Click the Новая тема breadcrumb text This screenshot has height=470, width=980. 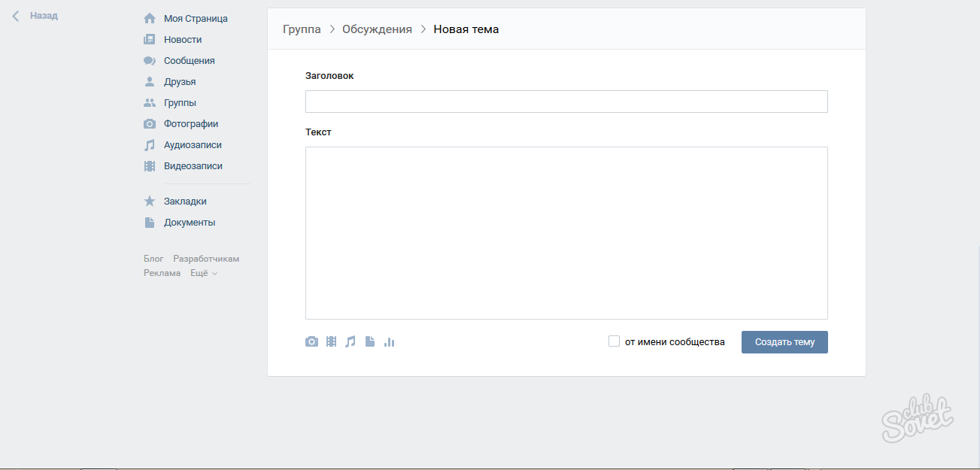coord(466,29)
